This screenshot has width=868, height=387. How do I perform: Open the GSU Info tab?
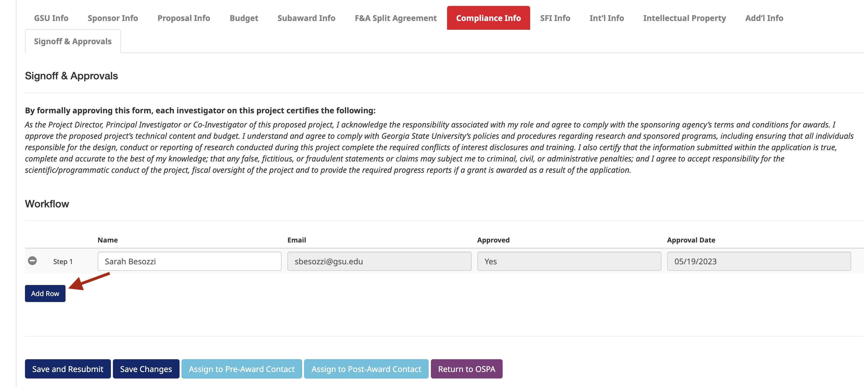51,18
